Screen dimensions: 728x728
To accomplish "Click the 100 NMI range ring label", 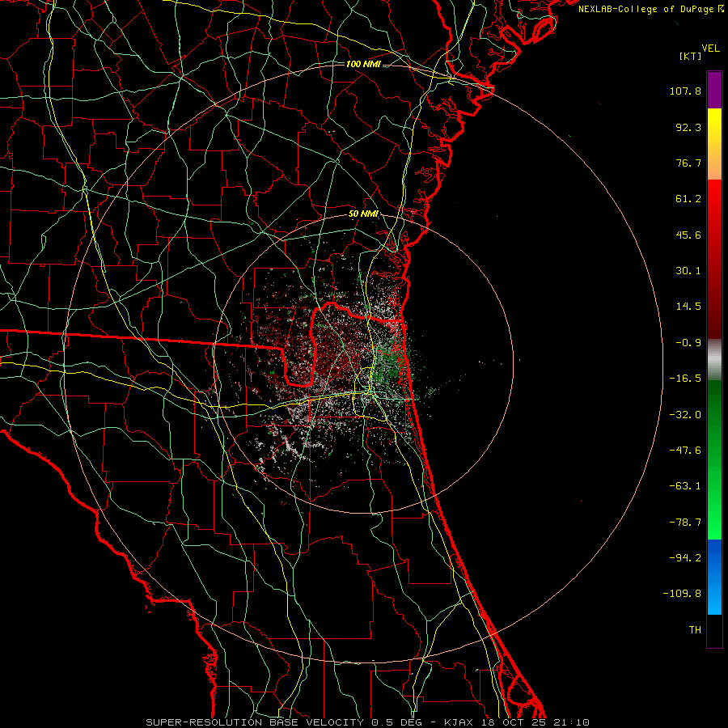I will (x=363, y=64).
